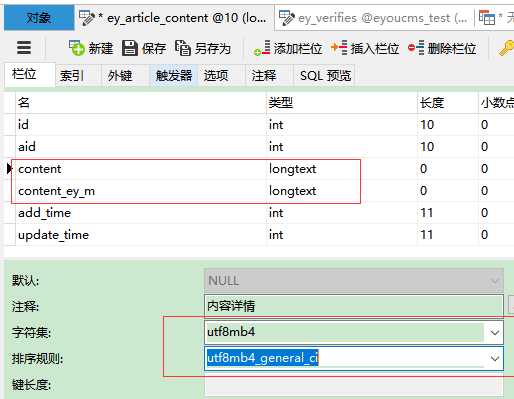Click length 10 in id row

point(448,125)
